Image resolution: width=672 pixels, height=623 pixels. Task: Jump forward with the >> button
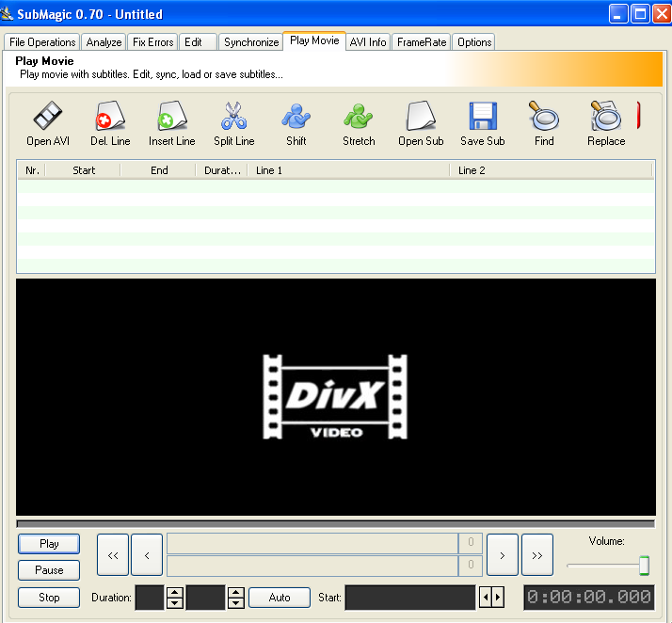click(537, 555)
